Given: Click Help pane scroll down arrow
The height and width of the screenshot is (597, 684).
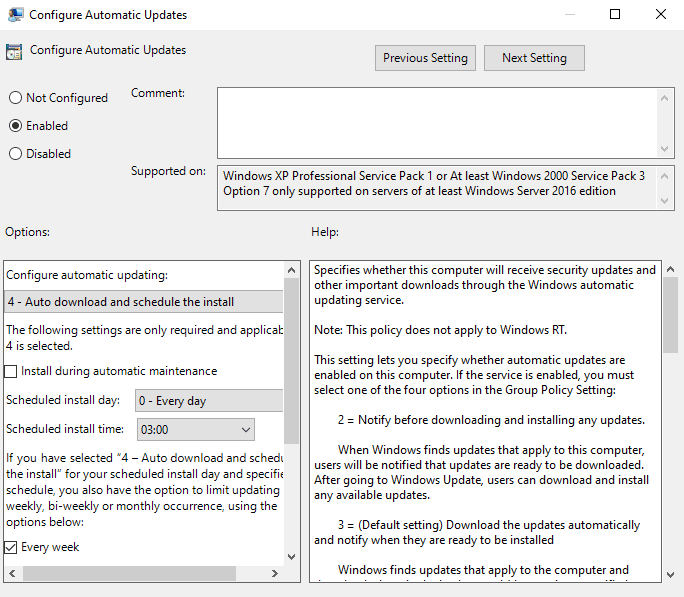Looking at the screenshot, I should point(671,575).
